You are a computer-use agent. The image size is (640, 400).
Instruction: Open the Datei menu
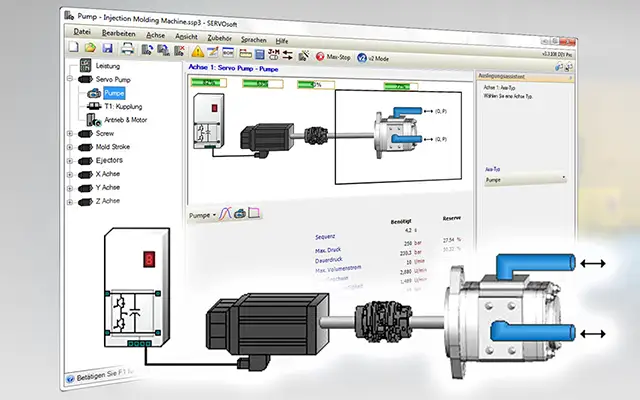coord(82,32)
